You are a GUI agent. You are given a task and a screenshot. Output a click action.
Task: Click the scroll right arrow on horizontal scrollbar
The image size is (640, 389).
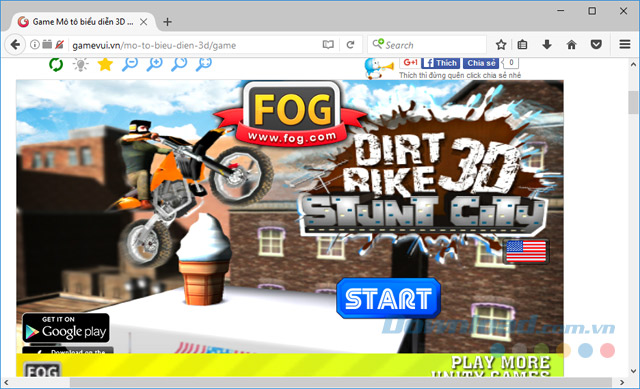(622, 382)
